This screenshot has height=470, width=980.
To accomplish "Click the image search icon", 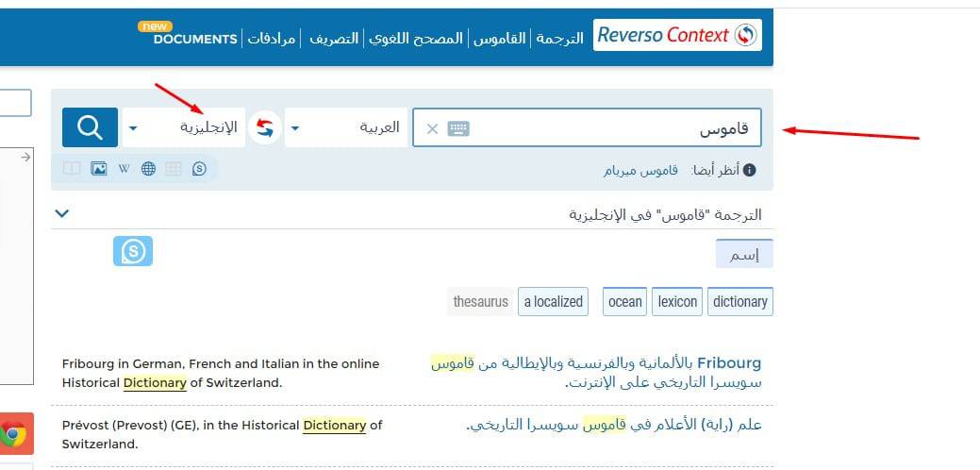I will [98, 169].
